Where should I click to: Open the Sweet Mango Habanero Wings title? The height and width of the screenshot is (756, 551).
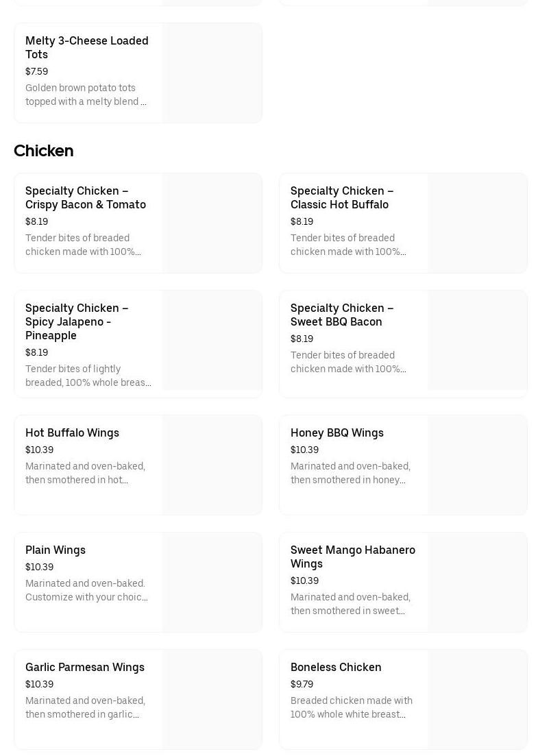point(353,557)
